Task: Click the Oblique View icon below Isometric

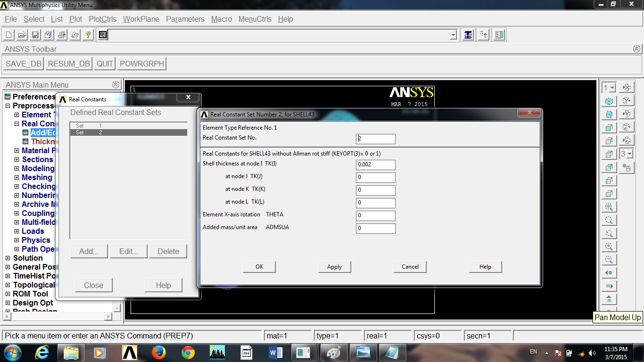Action: coord(609,115)
